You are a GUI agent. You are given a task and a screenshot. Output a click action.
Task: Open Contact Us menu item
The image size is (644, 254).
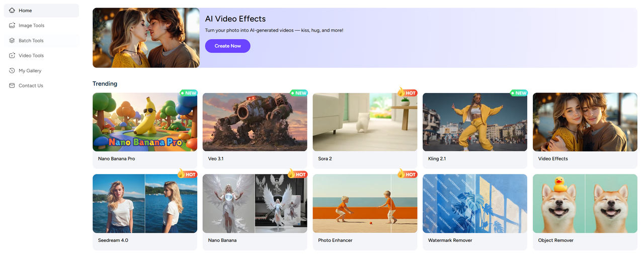[x=31, y=86]
